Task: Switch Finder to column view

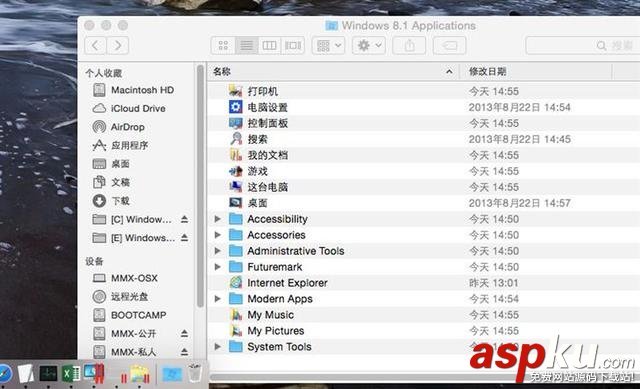Action: pos(269,45)
